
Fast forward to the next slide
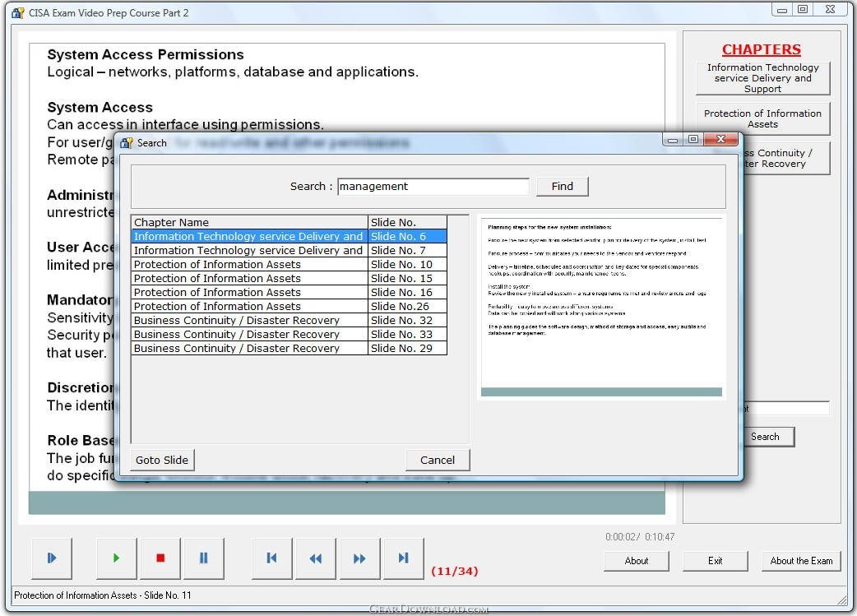(359, 558)
